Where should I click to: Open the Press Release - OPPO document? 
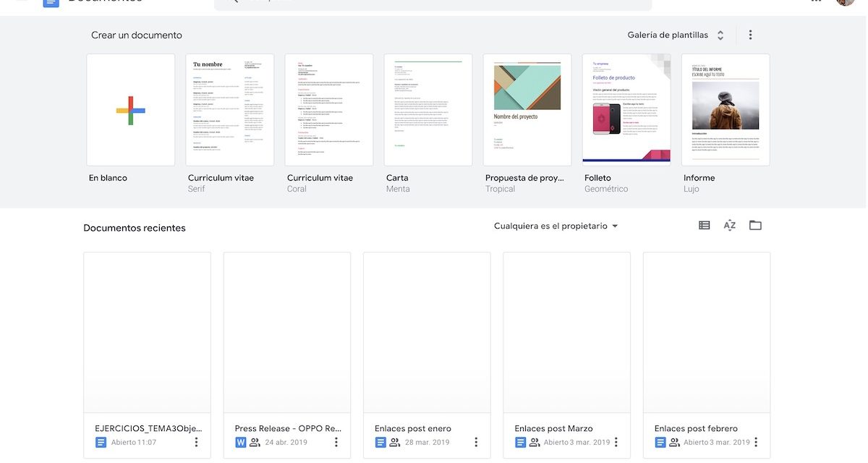[286, 333]
